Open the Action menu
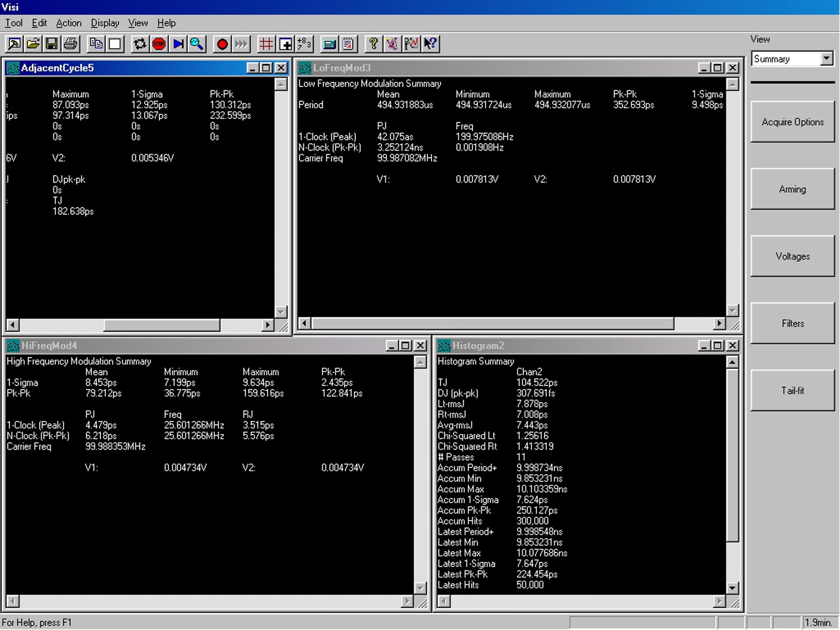 tap(69, 23)
